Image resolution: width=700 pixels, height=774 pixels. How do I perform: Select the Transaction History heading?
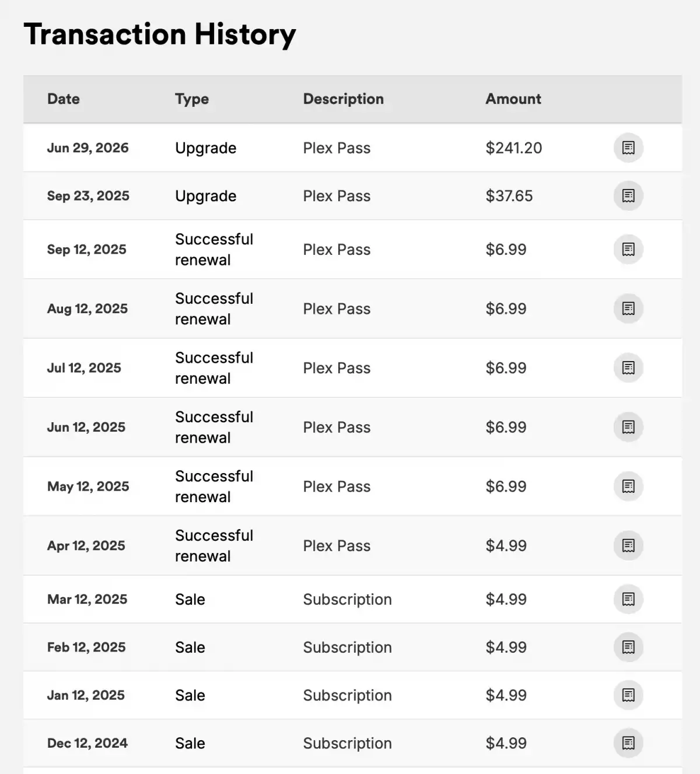(x=160, y=34)
